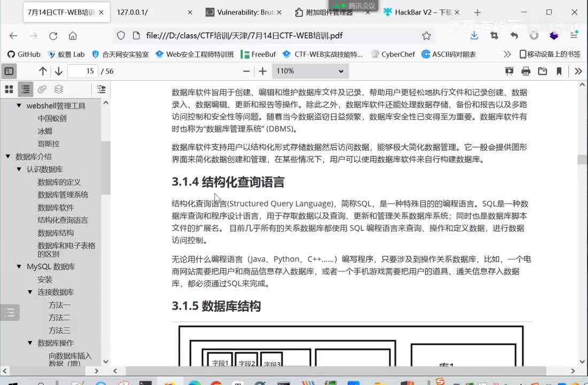This screenshot has height=385, width=588.
Task: Show attachments view in sidebar
Action: pos(42,89)
